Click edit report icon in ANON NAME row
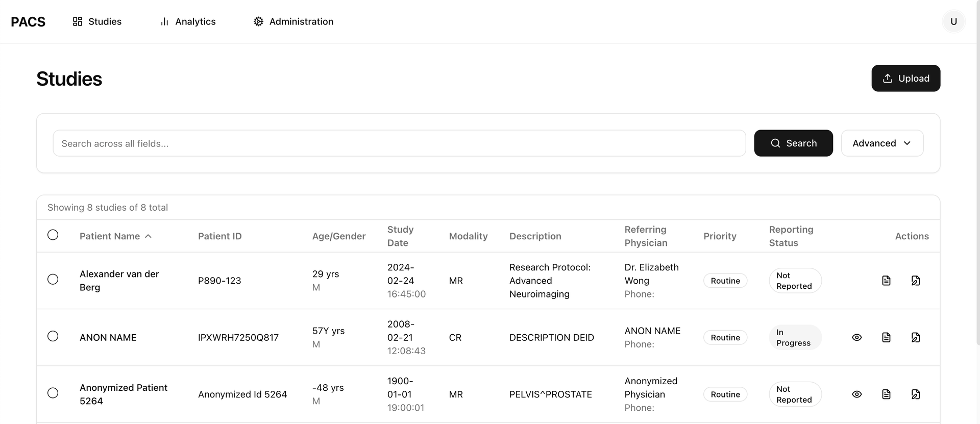The height and width of the screenshot is (424, 980). [x=916, y=337]
